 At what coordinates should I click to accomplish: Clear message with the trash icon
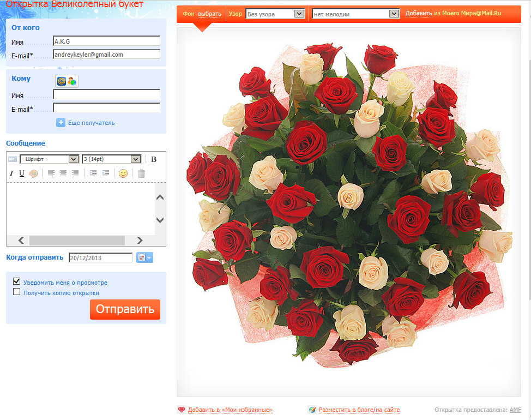[x=142, y=173]
